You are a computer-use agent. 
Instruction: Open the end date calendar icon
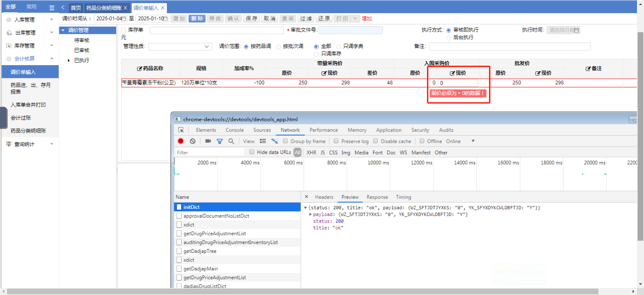click(165, 19)
